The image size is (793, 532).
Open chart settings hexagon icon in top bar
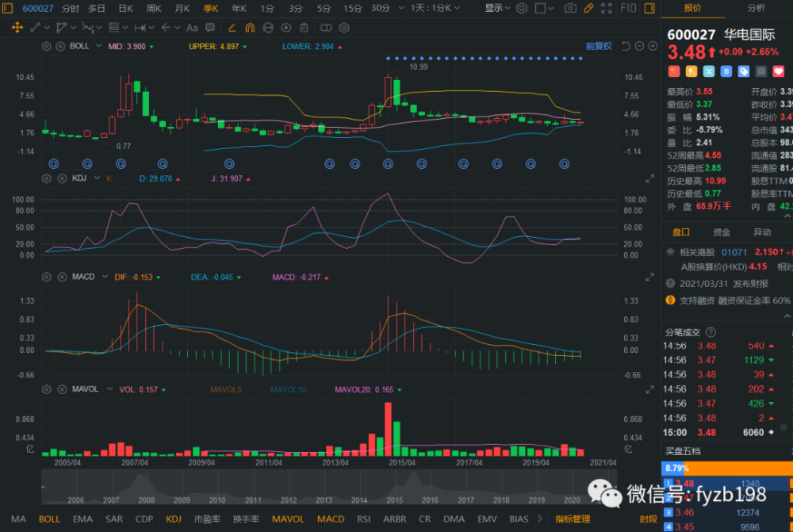pos(522,8)
